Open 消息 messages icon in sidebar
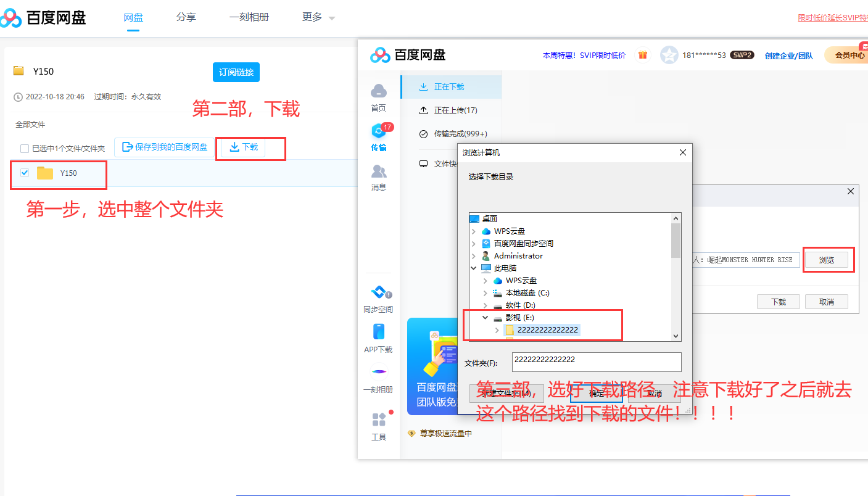This screenshot has height=496, width=868. tap(379, 178)
